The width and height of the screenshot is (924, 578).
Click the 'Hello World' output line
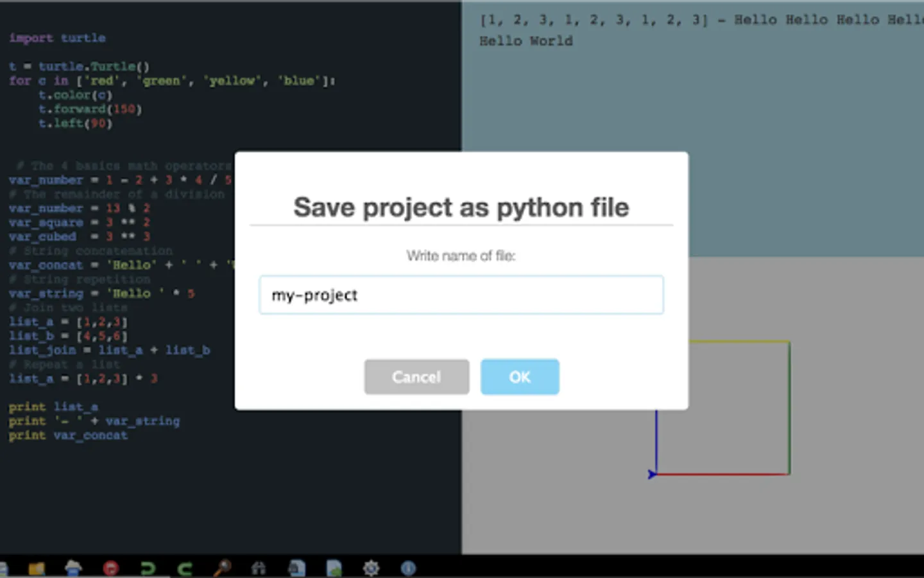click(x=526, y=41)
